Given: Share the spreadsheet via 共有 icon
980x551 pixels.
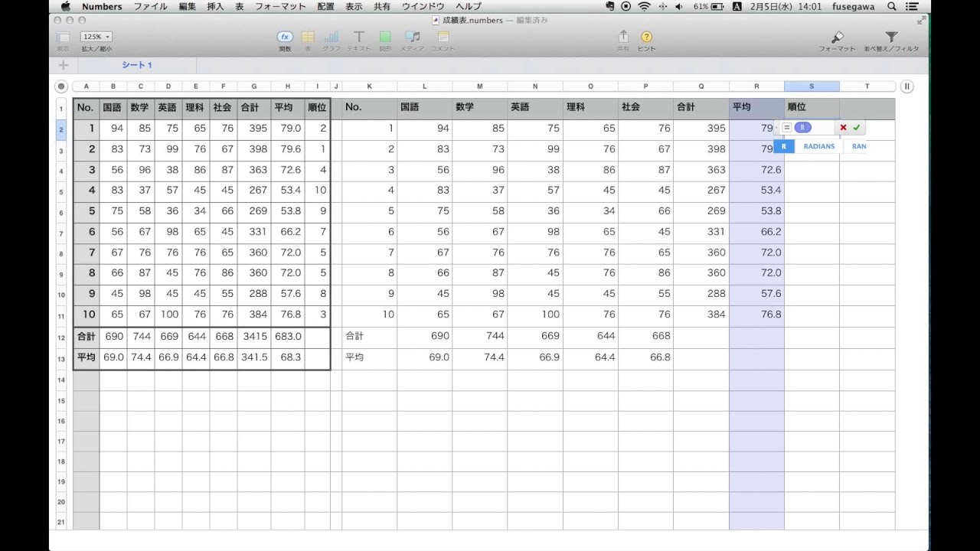Looking at the screenshot, I should click(623, 36).
